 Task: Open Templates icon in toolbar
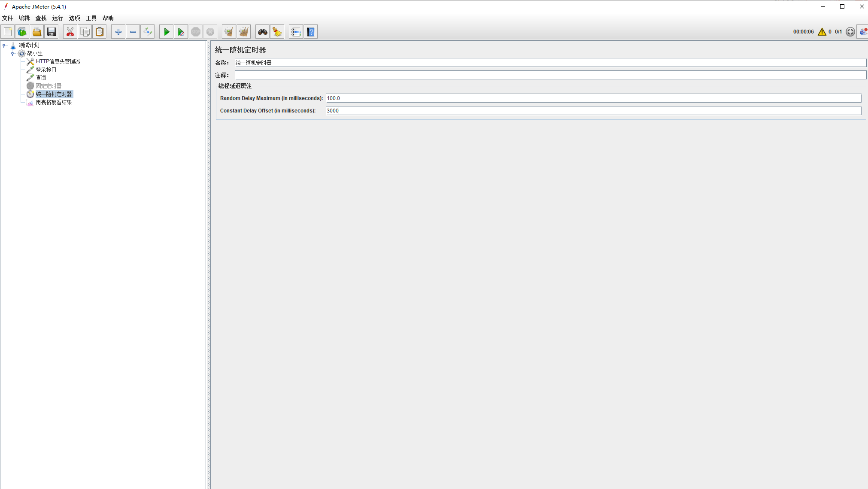point(22,32)
